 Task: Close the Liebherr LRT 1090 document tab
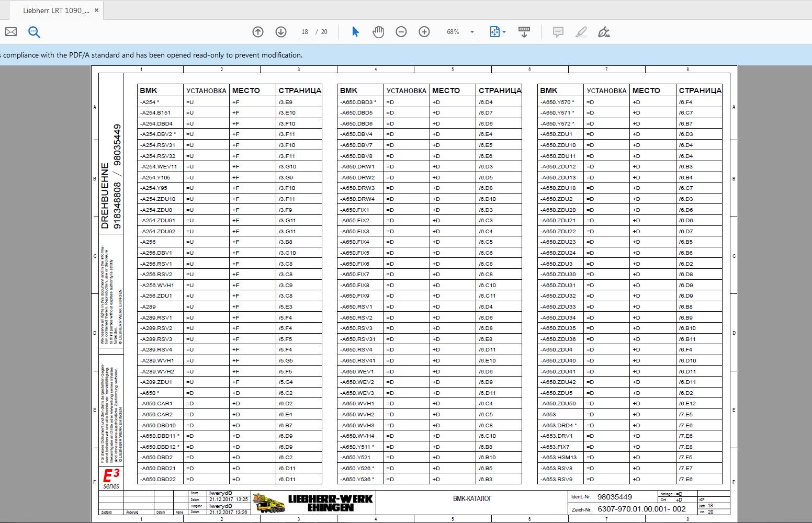tap(97, 10)
